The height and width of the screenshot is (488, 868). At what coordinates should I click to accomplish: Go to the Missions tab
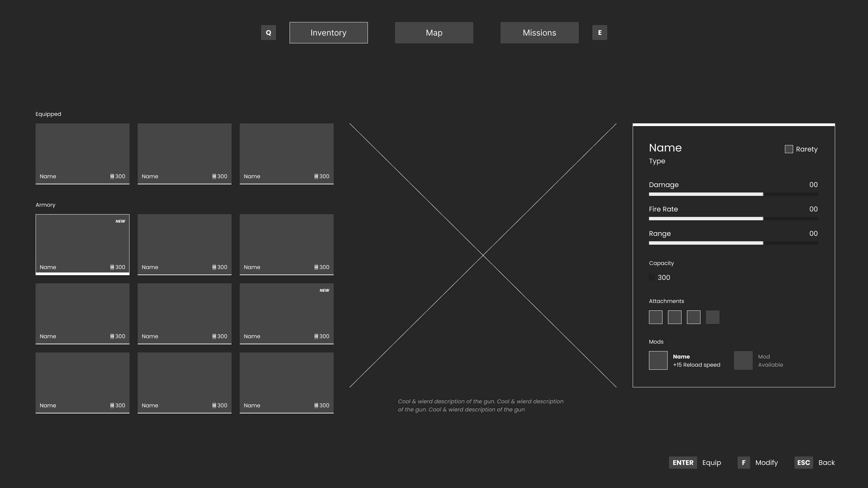coord(539,33)
